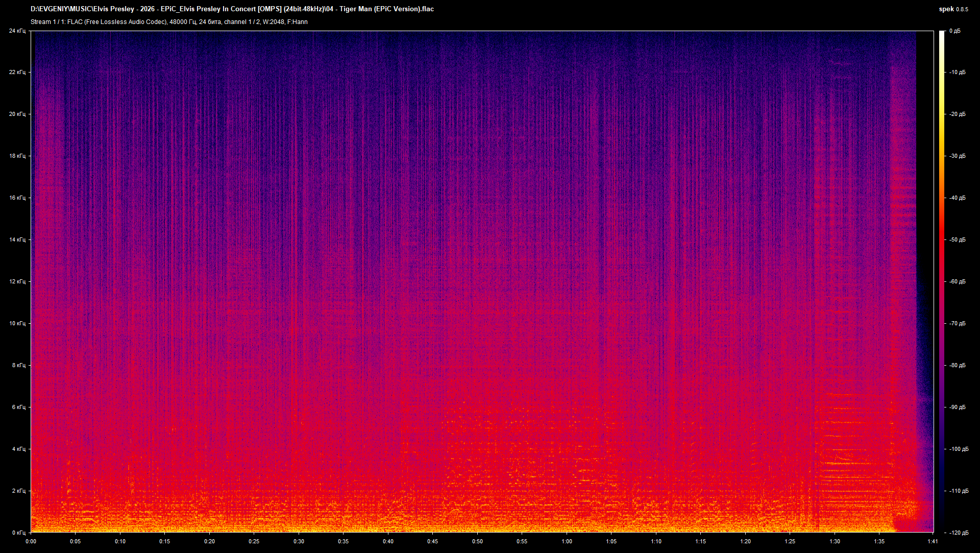Click the 0:50 time axis label
980x553 pixels.
[477, 542]
